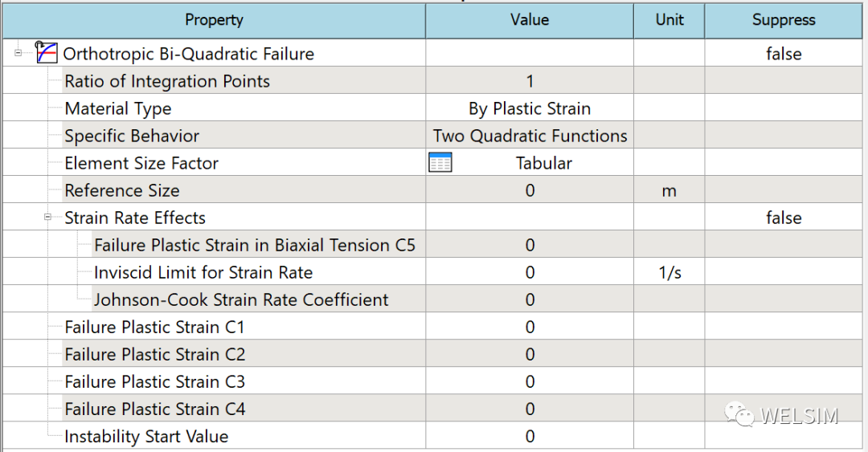Open the Tabular data table icon

440,163
